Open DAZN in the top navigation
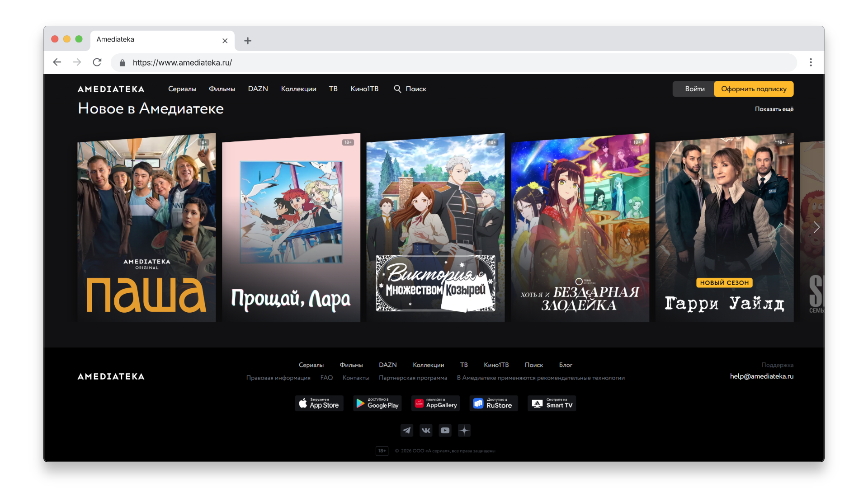The image size is (868, 488). 258,89
